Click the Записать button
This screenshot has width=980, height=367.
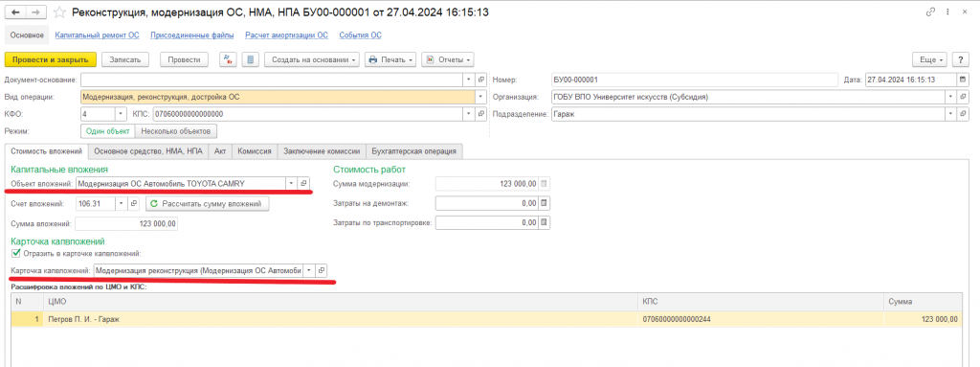click(125, 59)
